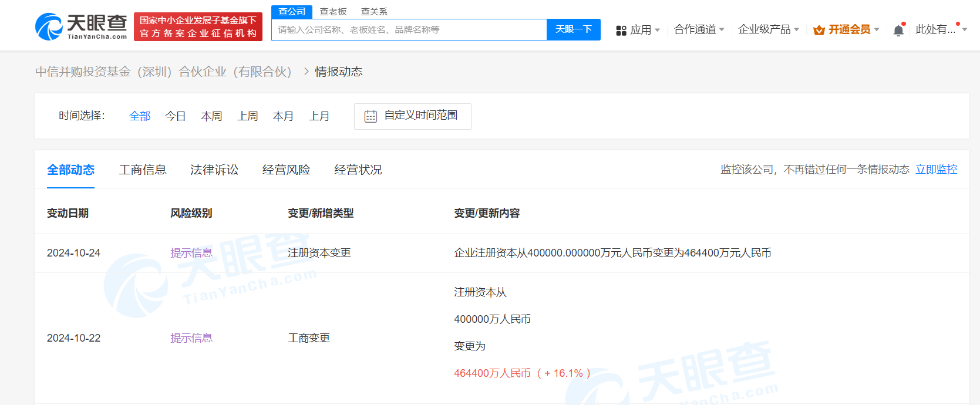Viewport: 980px width, 405px height.
Task: Expand the 应用 dropdown
Action: click(x=645, y=30)
